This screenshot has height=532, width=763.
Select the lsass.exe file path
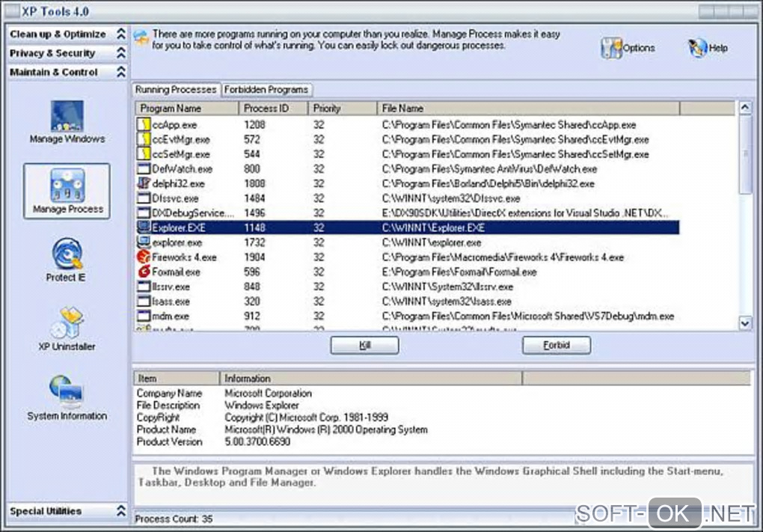(x=447, y=302)
